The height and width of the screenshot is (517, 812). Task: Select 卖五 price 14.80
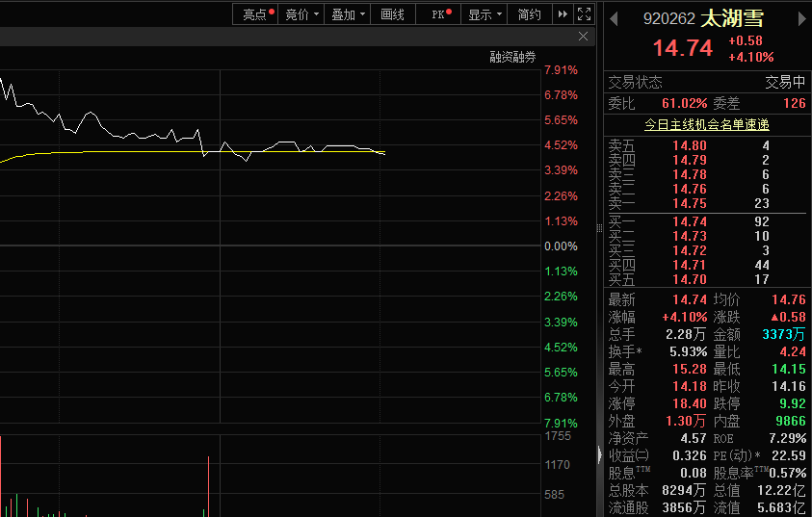[x=690, y=146]
